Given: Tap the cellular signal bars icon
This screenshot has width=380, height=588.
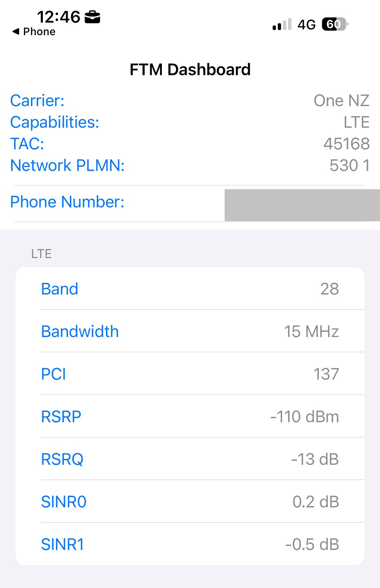Looking at the screenshot, I should tap(282, 24).
